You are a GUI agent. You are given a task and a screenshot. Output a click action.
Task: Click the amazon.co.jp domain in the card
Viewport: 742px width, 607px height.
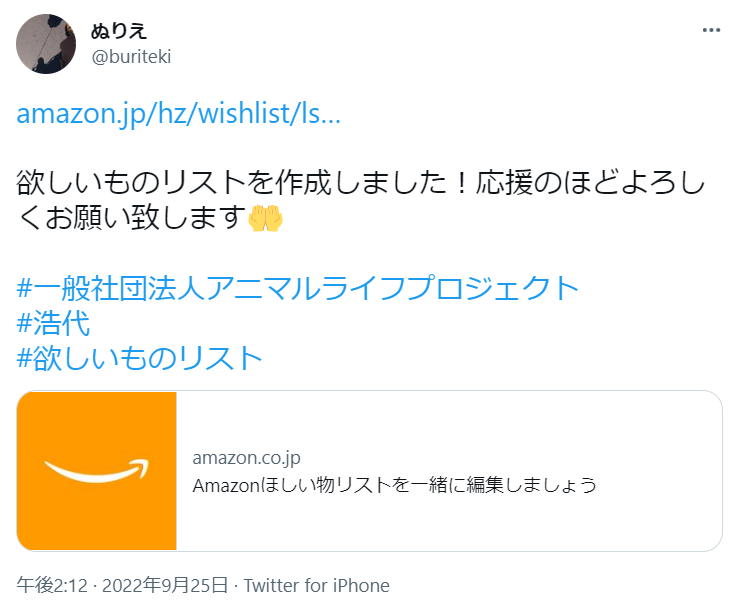coord(246,457)
